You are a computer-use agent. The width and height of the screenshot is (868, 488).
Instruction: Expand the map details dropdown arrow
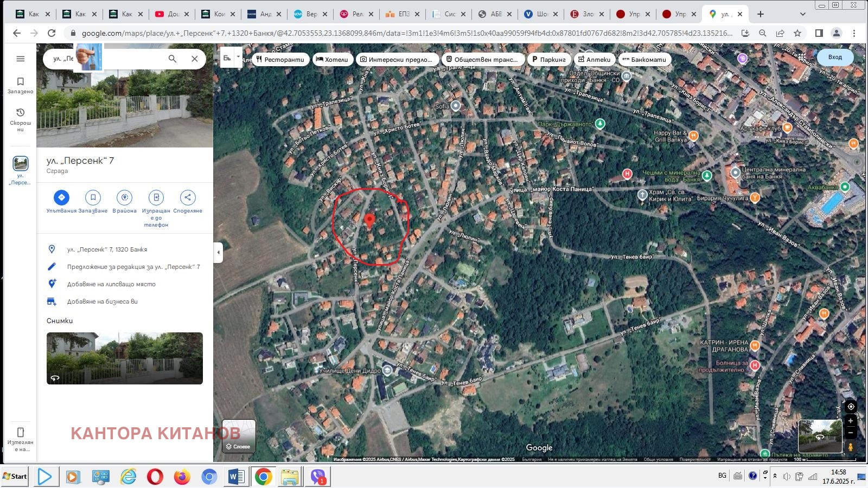[238, 57]
